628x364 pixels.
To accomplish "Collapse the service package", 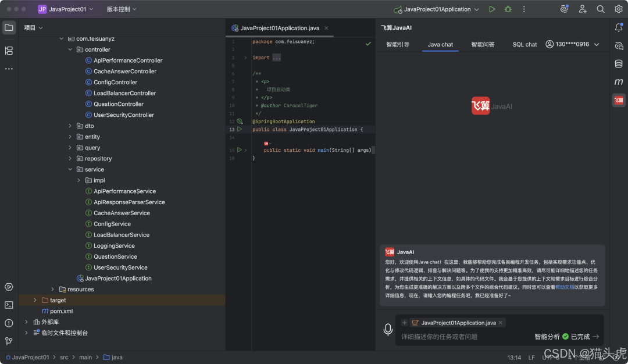I will click(x=70, y=169).
